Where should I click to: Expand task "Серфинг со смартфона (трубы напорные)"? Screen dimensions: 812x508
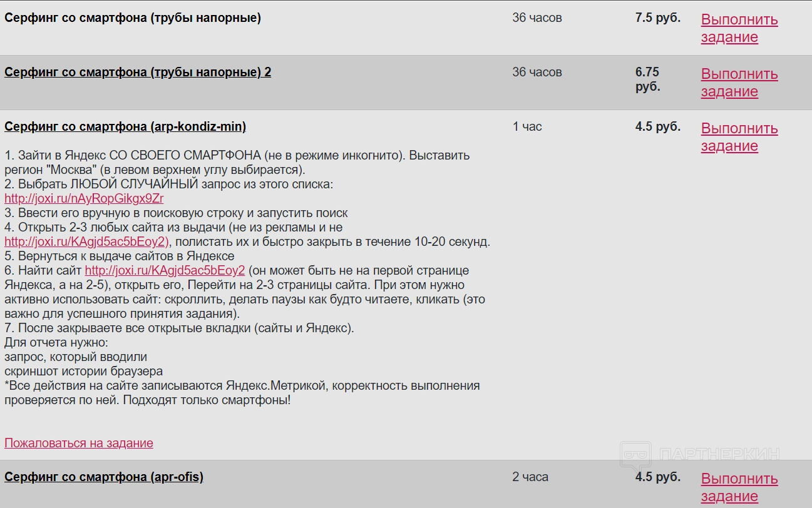click(x=133, y=18)
